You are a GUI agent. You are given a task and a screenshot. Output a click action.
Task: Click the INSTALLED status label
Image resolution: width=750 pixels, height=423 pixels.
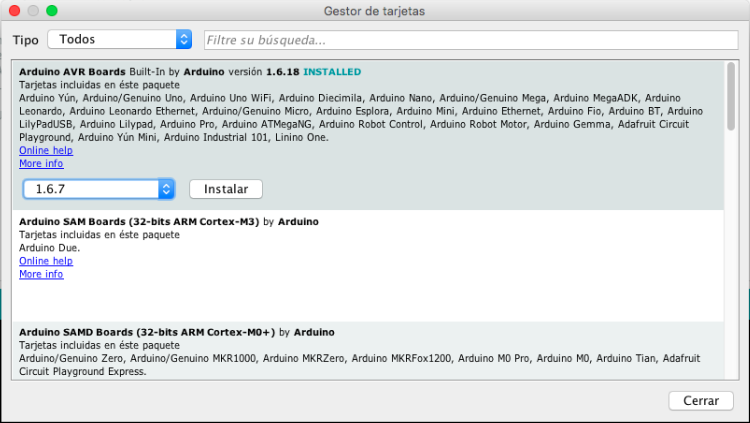(x=332, y=72)
